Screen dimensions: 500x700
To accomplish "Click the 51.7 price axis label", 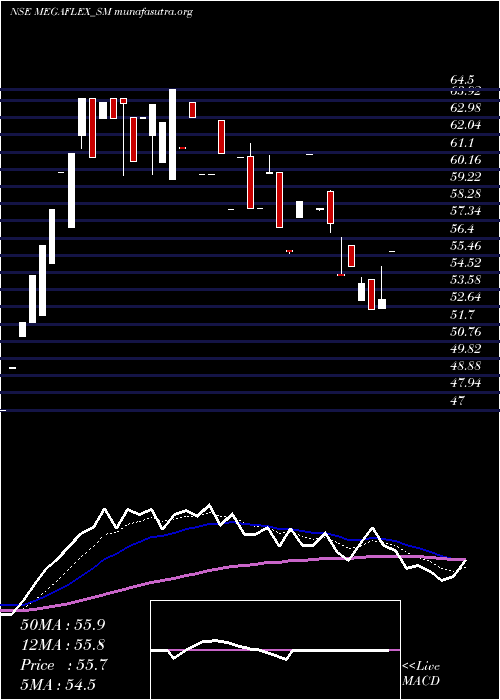I will click(462, 315).
